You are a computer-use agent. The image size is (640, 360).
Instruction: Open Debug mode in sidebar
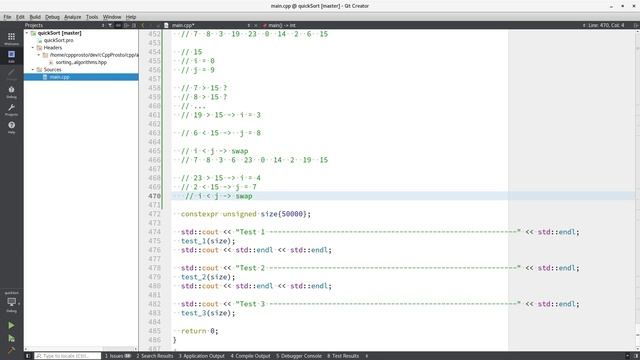pos(11,92)
